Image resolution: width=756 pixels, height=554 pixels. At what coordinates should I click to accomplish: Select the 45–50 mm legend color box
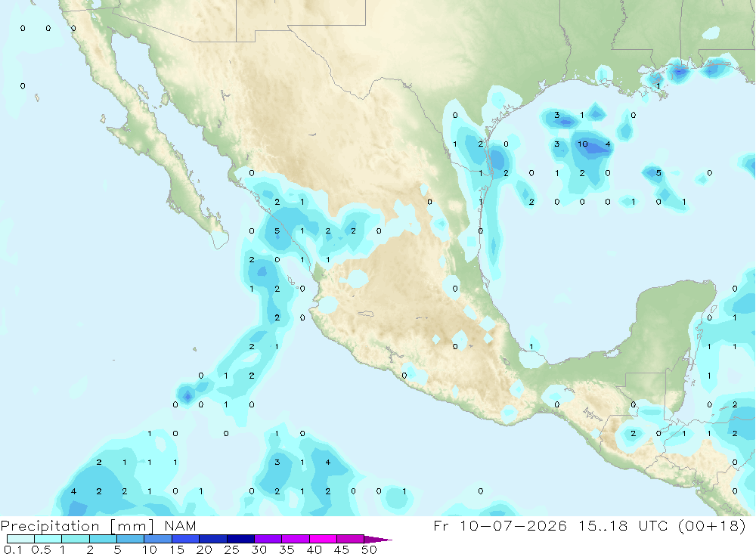click(351, 539)
